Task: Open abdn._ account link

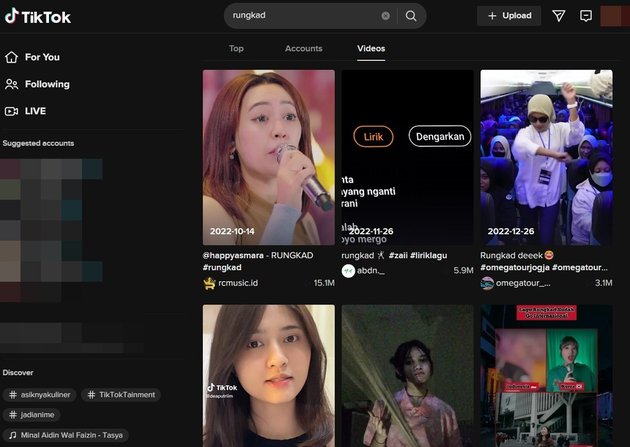Action: click(x=370, y=271)
